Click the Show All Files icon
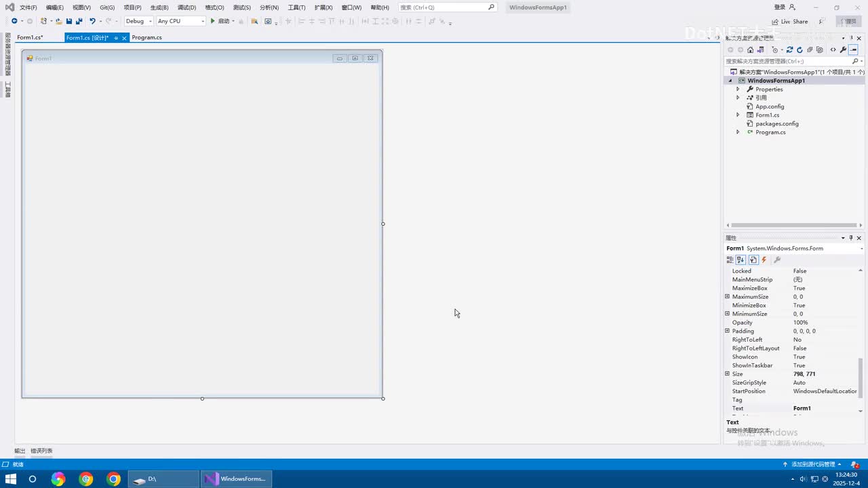Screen dimensions: 868x488 pos(820,49)
